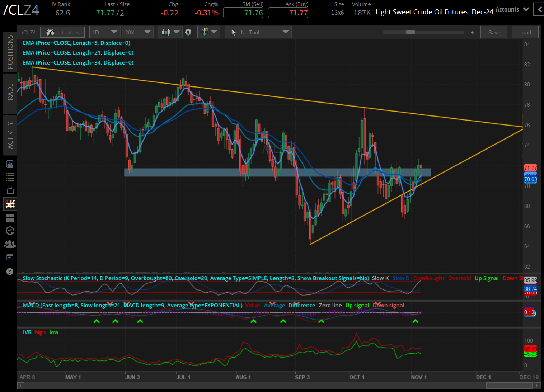
Task: Expand the Accounts dropdown
Action: tap(512, 10)
